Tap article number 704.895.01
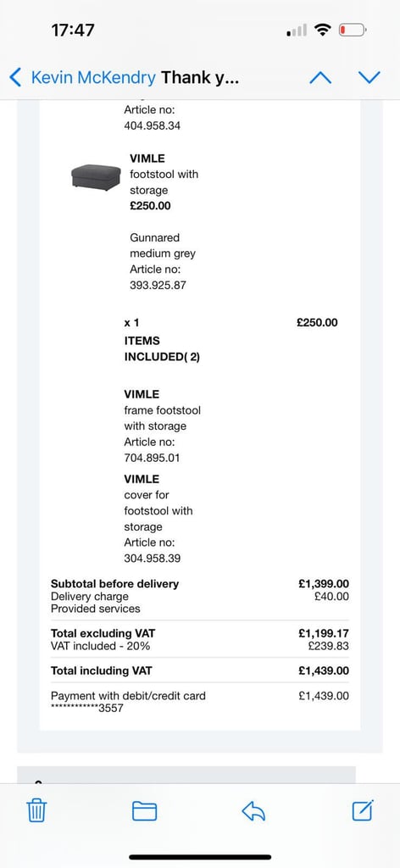This screenshot has width=400, height=868. click(152, 458)
